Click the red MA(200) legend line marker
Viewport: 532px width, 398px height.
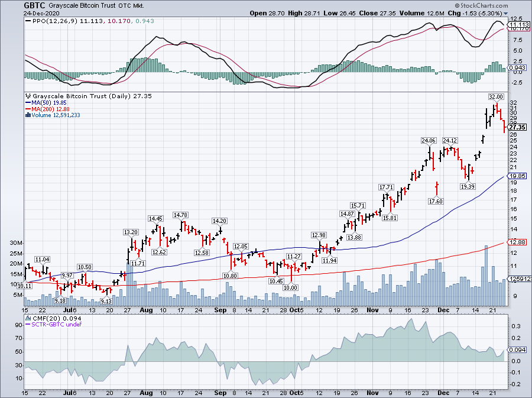(x=28, y=109)
